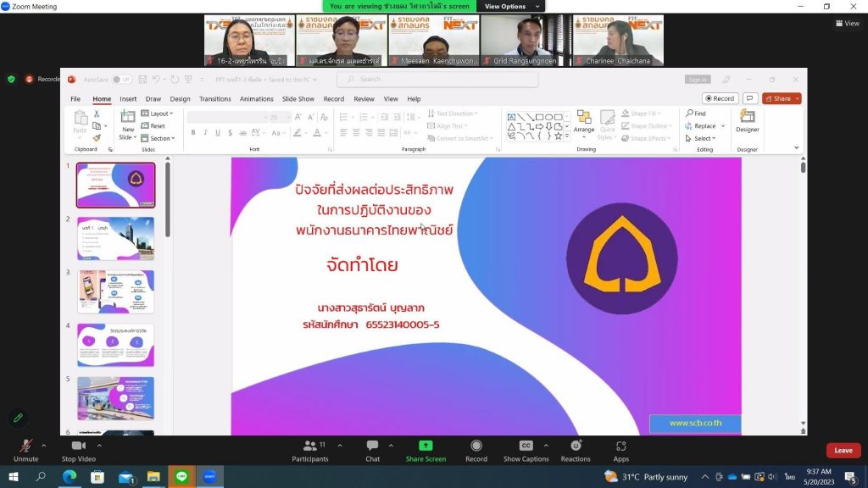Select slide 3 thumbnail in panel

pyautogui.click(x=115, y=291)
